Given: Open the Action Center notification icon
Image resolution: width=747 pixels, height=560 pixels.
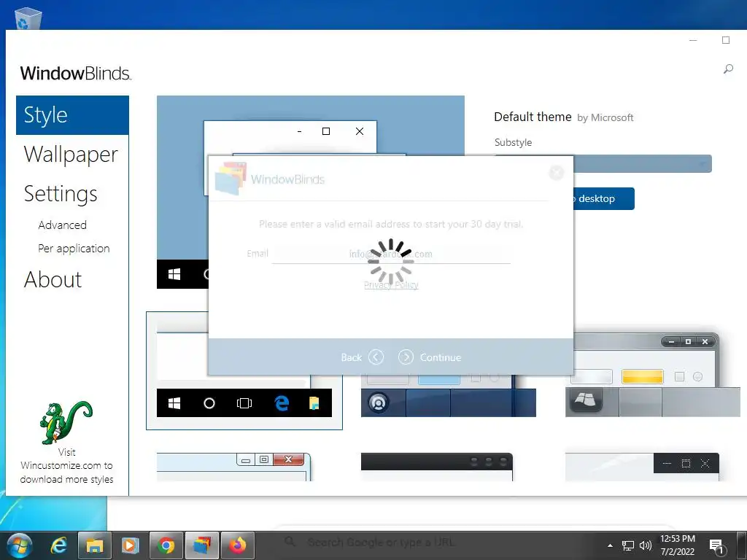Looking at the screenshot, I should [717, 546].
